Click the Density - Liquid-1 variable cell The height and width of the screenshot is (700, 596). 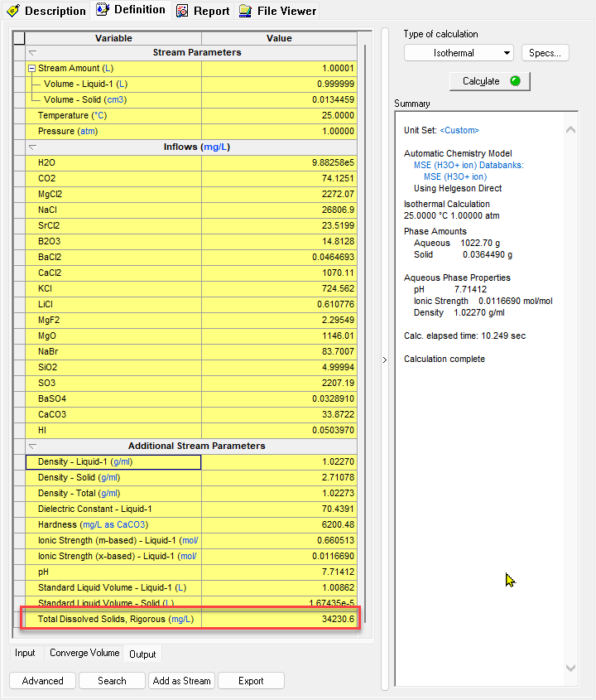click(x=113, y=462)
